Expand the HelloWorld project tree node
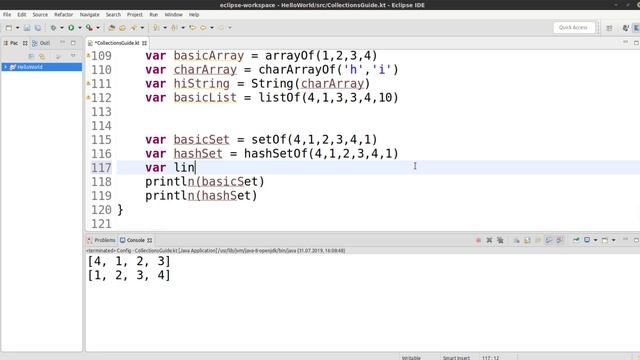 coord(5,67)
